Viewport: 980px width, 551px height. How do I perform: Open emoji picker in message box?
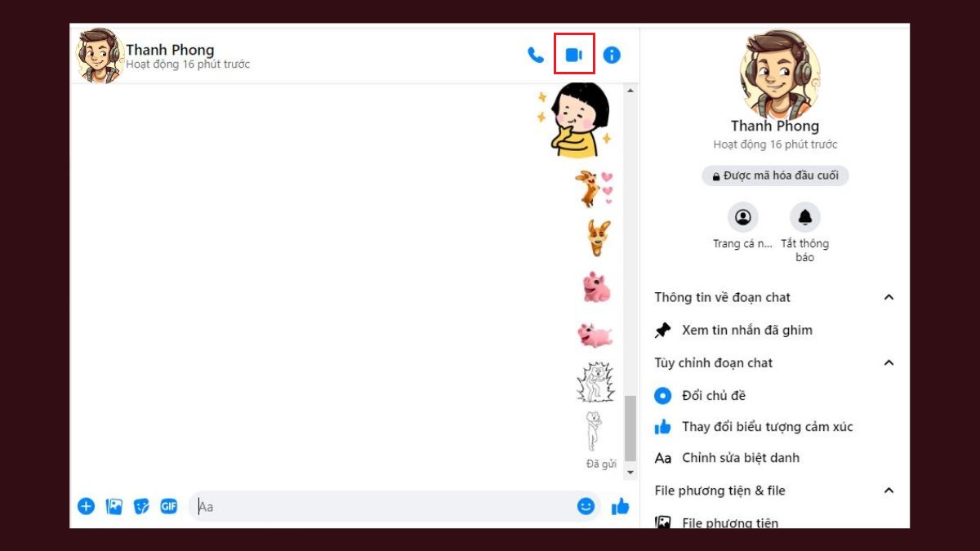(x=586, y=506)
